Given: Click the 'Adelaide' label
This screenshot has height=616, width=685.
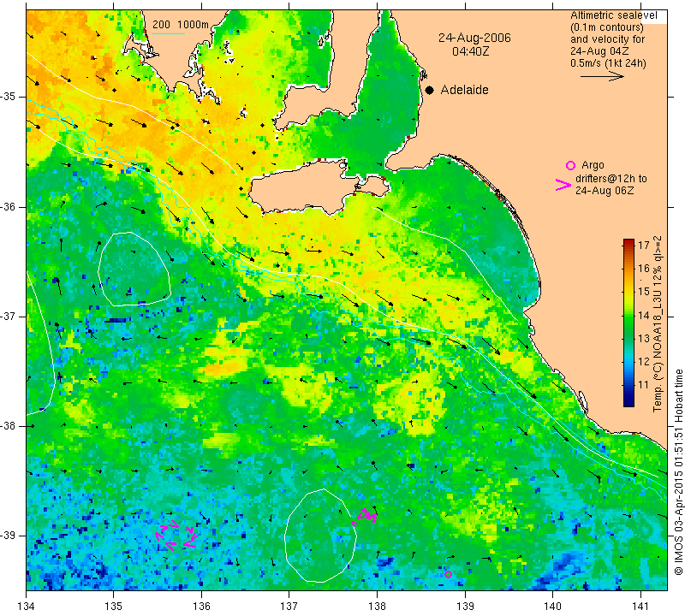Looking at the screenshot, I should coord(464,90).
